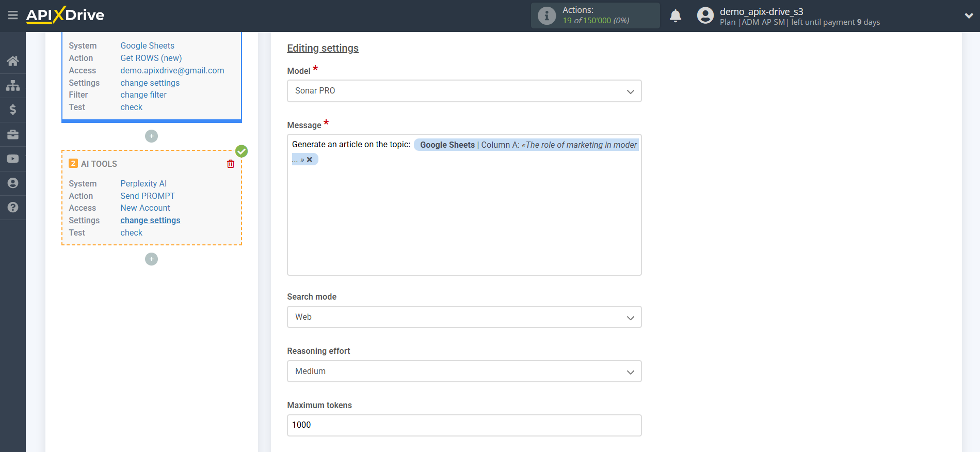Screen dimensions: 980x452
Task: Open the briefcase sidebar icon
Action: pyautogui.click(x=13, y=134)
